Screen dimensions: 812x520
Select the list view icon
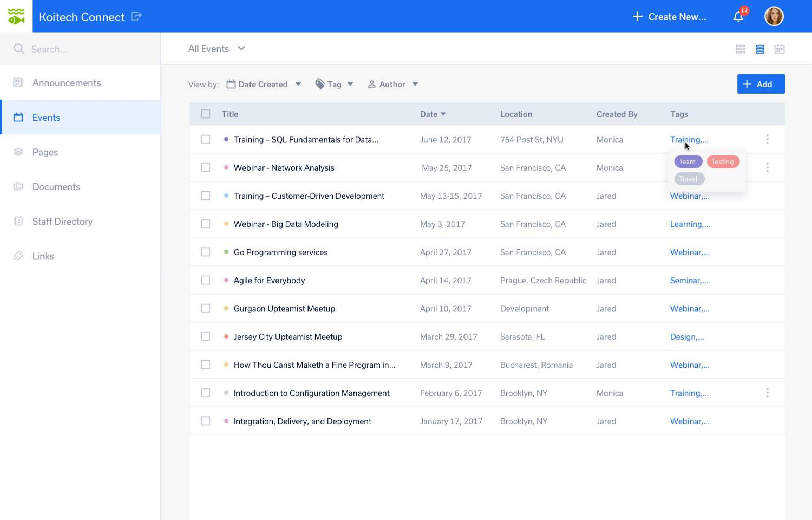760,49
